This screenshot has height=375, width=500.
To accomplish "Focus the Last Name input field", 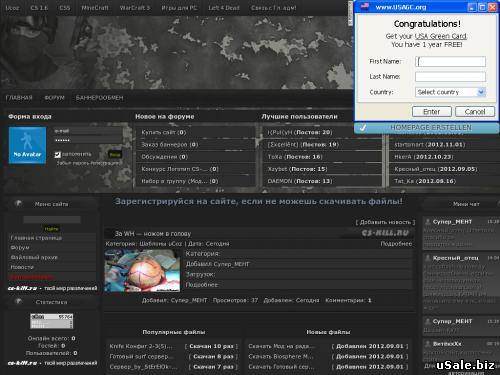I will pos(450,77).
